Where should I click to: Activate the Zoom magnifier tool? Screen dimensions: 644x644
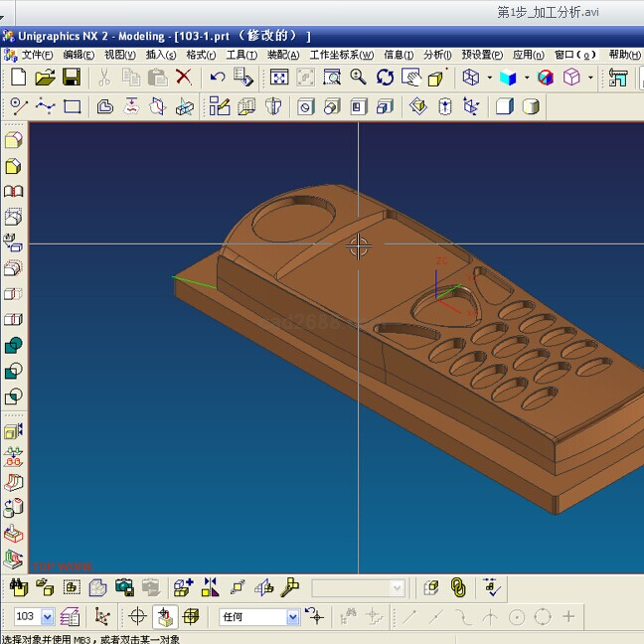click(358, 78)
